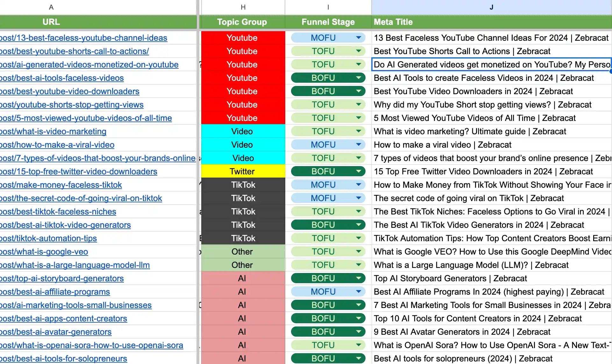This screenshot has height=364, width=612.
Task: Open the TOFU dropdown on the OpenAI Sora row
Action: (x=359, y=345)
